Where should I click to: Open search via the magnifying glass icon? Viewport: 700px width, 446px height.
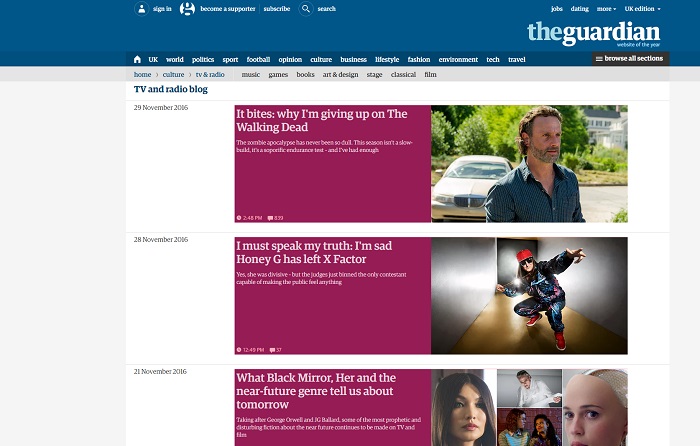click(306, 8)
